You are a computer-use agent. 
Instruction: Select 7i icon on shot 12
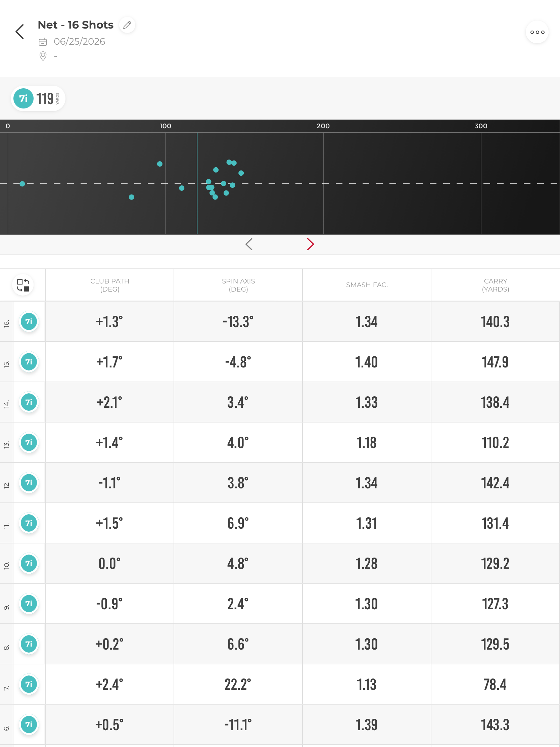pyautogui.click(x=29, y=483)
